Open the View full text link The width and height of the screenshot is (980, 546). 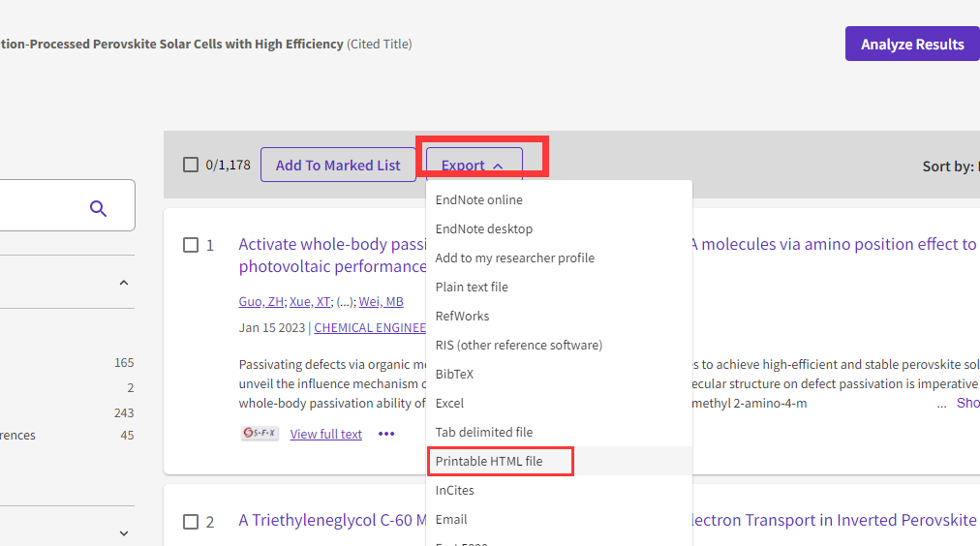point(325,435)
